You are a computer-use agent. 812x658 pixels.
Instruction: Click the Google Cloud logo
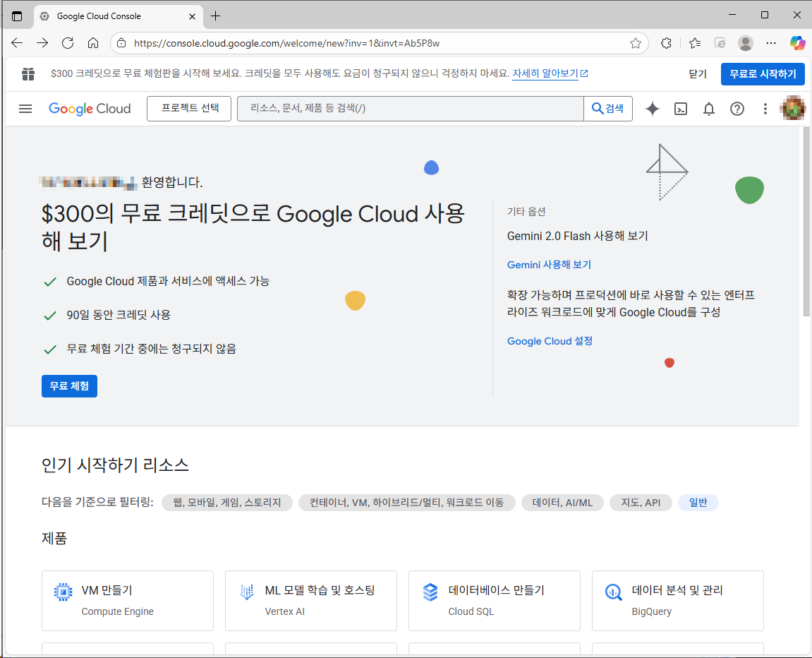point(90,109)
